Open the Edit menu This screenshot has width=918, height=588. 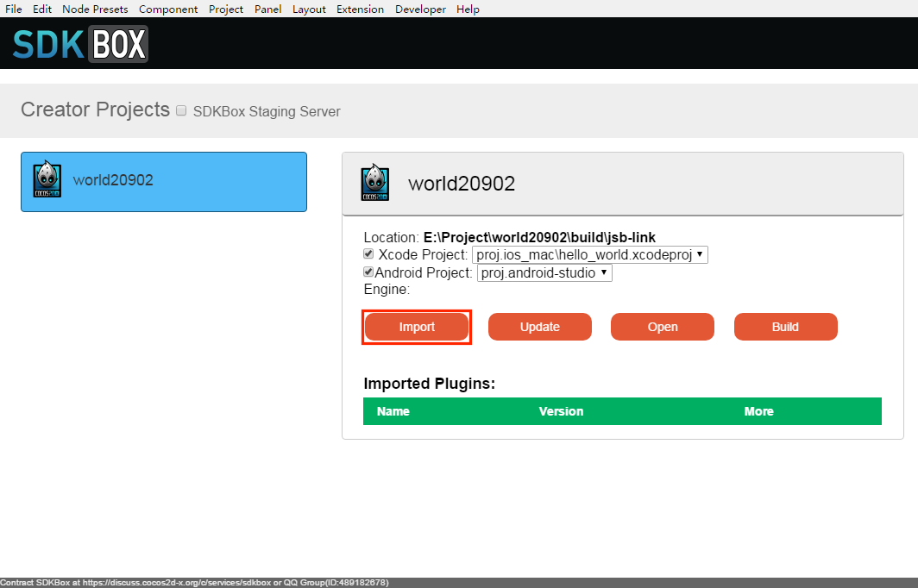pyautogui.click(x=42, y=9)
